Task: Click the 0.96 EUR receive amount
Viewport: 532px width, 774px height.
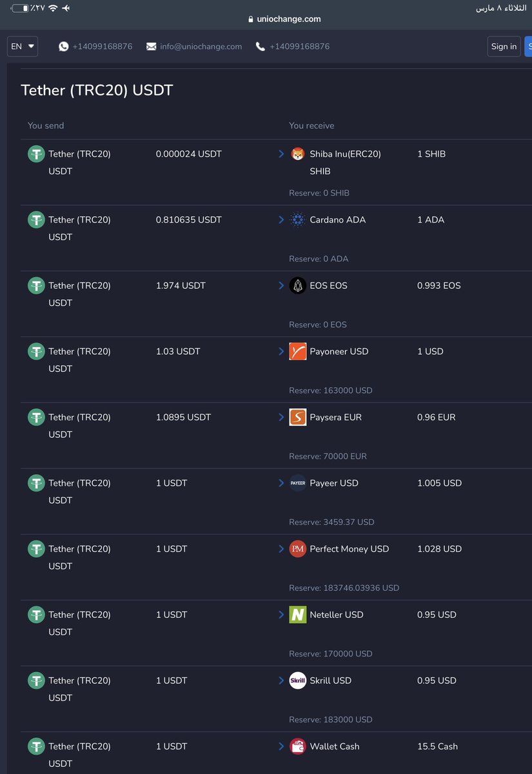Action: (437, 417)
